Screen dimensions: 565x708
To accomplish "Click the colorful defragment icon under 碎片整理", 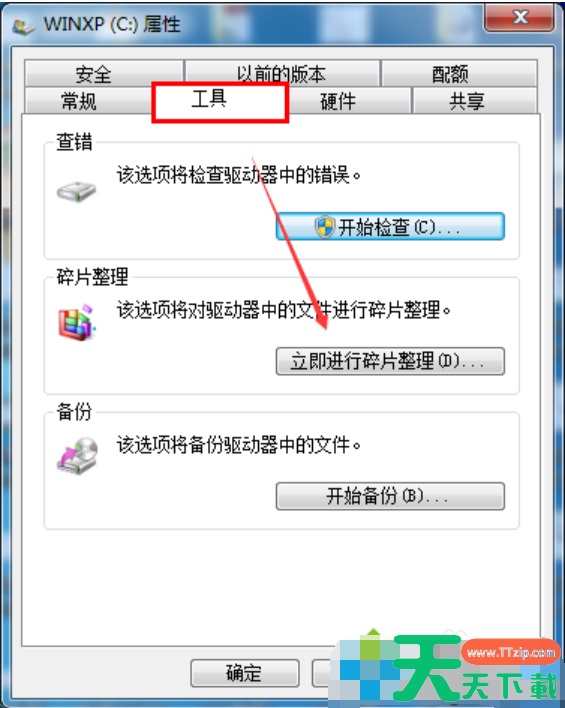I will [77, 322].
